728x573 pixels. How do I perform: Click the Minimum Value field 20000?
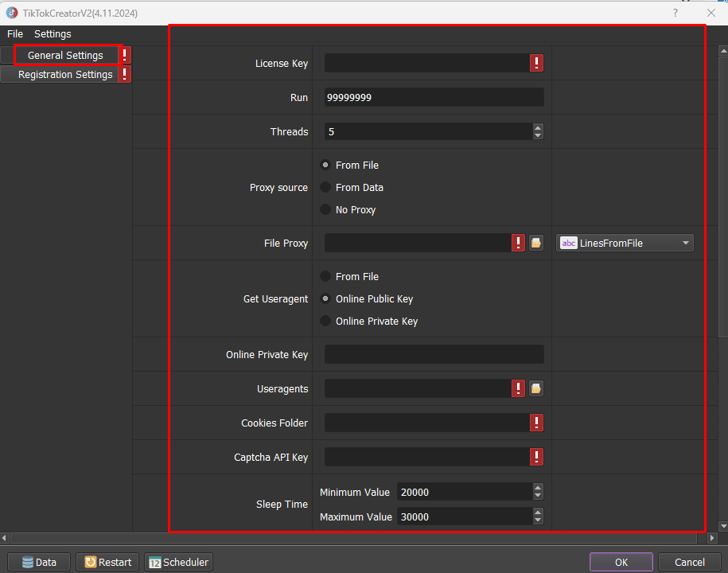click(x=465, y=492)
